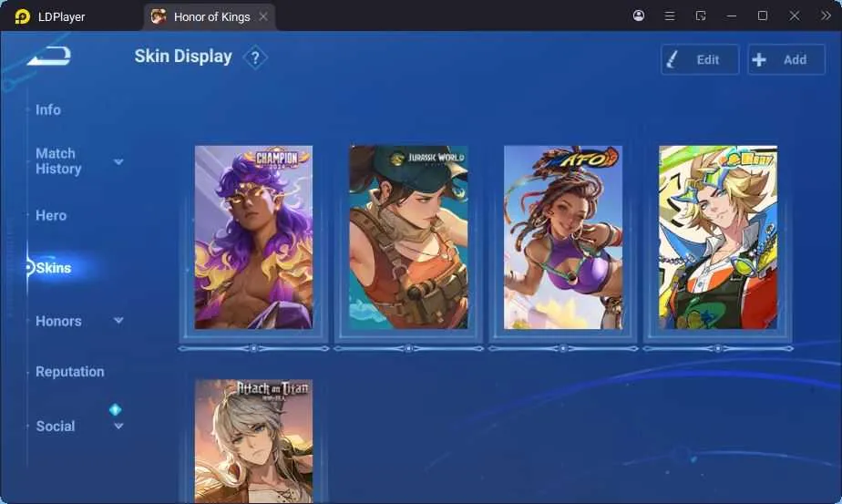The height and width of the screenshot is (504, 842).
Task: Select the Champion 2024 skin card
Action: click(253, 238)
